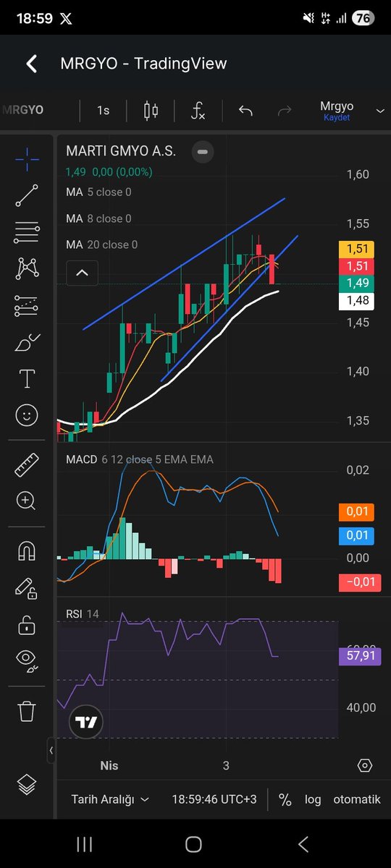Open the Tarih Aralığı date range dropdown
This screenshot has width=391, height=868.
[x=110, y=799]
